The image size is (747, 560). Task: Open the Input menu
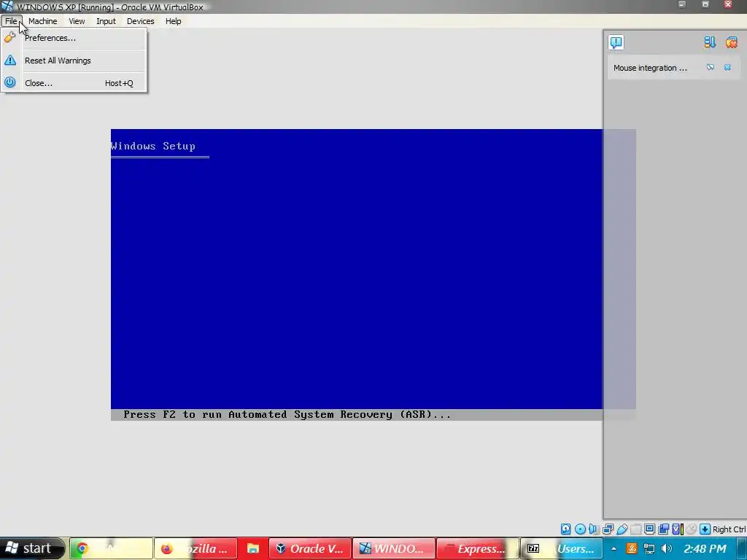(106, 21)
